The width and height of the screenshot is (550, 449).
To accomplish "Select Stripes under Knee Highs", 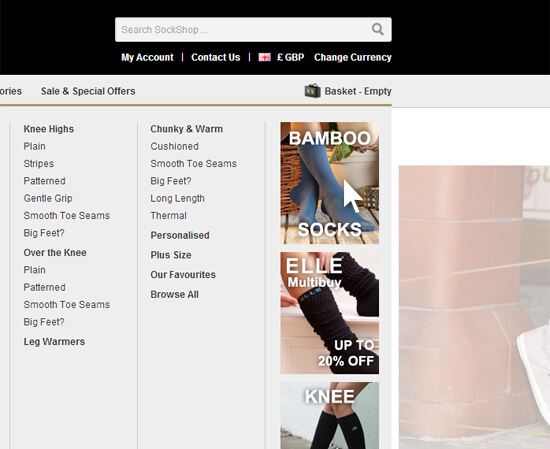I will [39, 164].
